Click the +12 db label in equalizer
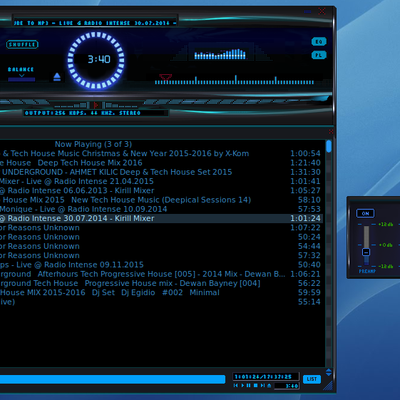 (x=386, y=224)
